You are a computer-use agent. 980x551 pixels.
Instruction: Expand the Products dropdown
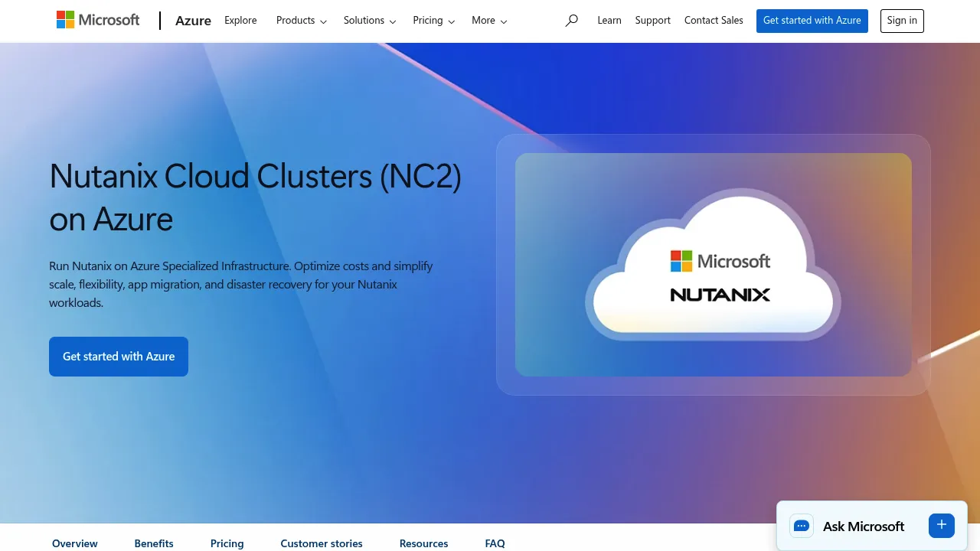point(302,21)
